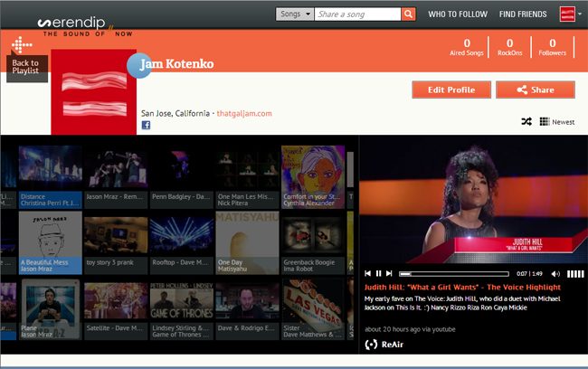The width and height of the screenshot is (588, 369).
Task: Click the Jam Kotenko profile name
Action: pyautogui.click(x=176, y=63)
